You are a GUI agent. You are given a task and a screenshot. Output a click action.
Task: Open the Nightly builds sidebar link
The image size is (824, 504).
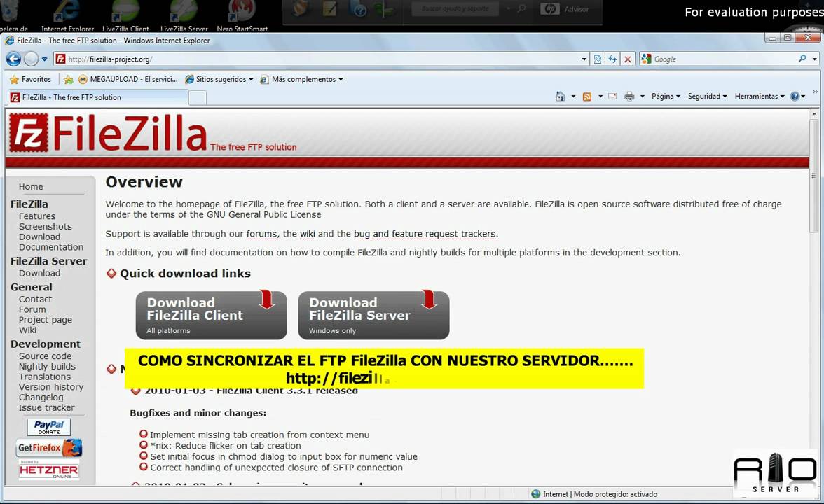coord(47,367)
